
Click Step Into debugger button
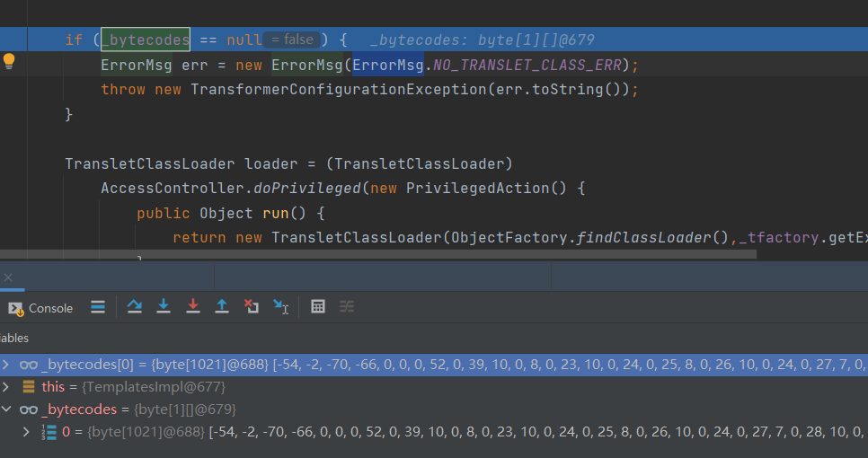pos(164,306)
